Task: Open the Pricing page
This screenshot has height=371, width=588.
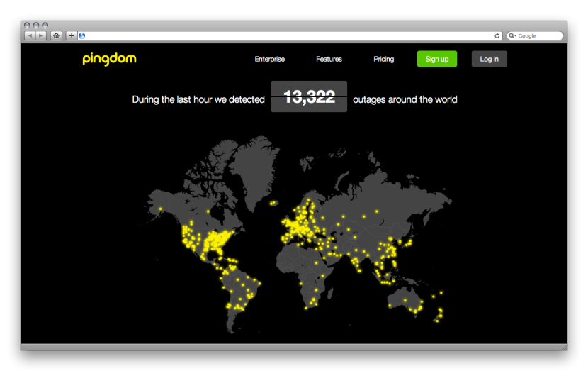Action: pos(383,60)
